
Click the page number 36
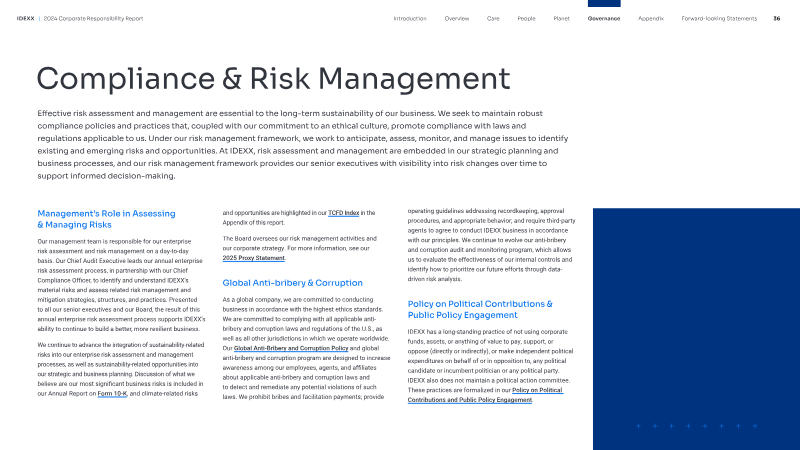777,18
